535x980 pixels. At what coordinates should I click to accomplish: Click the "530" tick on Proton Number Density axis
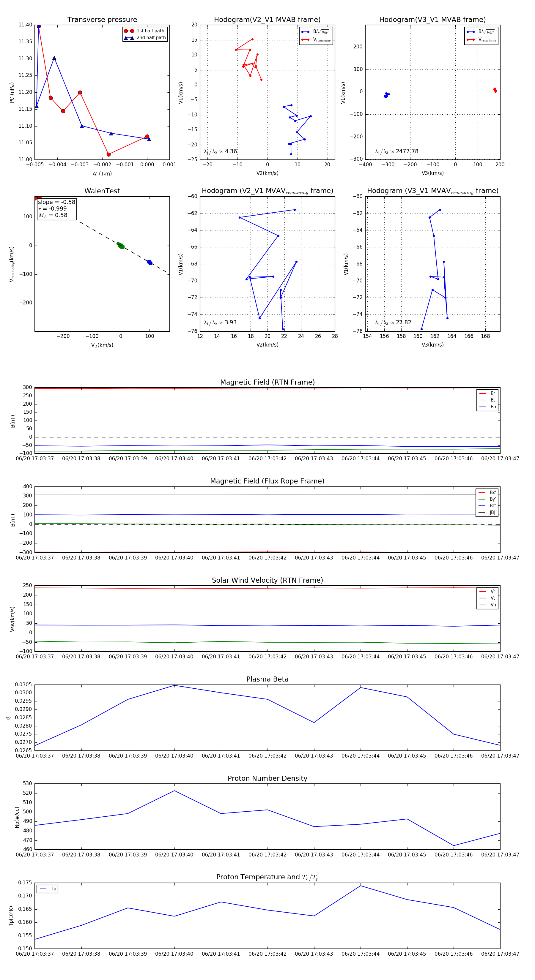[27, 784]
